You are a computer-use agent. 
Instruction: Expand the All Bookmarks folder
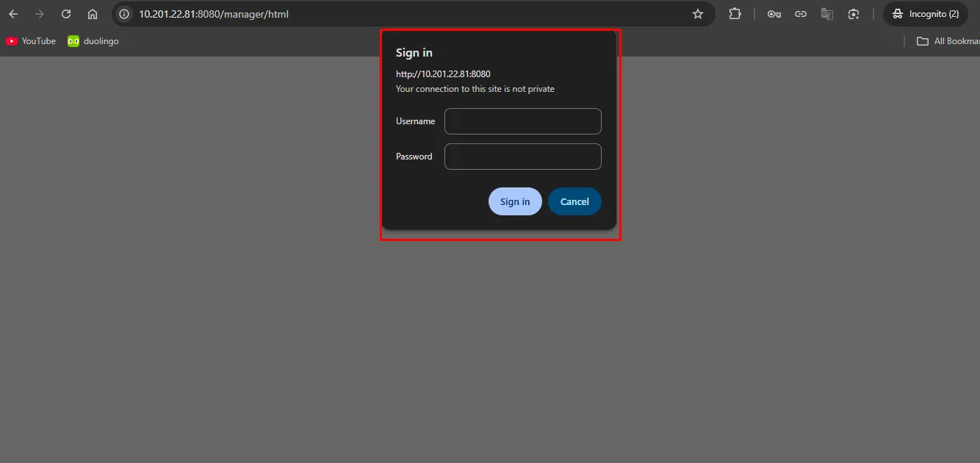(x=948, y=41)
